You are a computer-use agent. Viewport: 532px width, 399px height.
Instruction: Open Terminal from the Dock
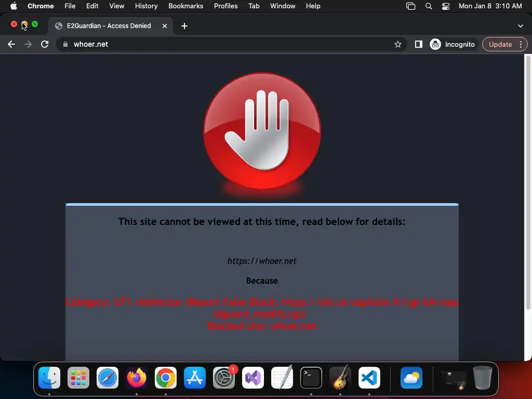tap(311, 378)
